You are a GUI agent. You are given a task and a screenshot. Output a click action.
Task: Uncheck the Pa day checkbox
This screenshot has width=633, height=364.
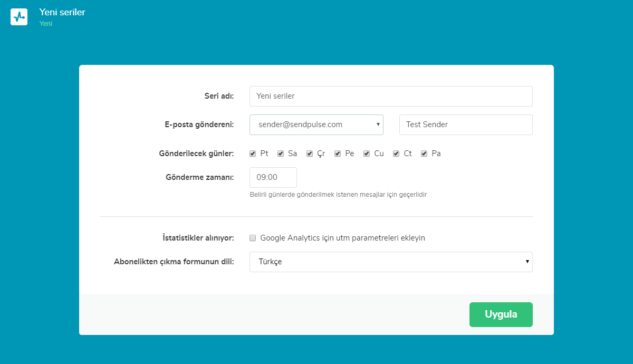424,154
